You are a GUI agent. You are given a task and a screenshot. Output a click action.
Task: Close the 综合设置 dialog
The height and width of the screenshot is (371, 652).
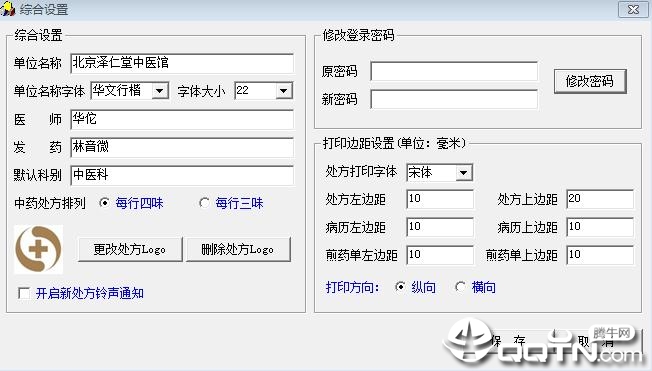pos(633,9)
